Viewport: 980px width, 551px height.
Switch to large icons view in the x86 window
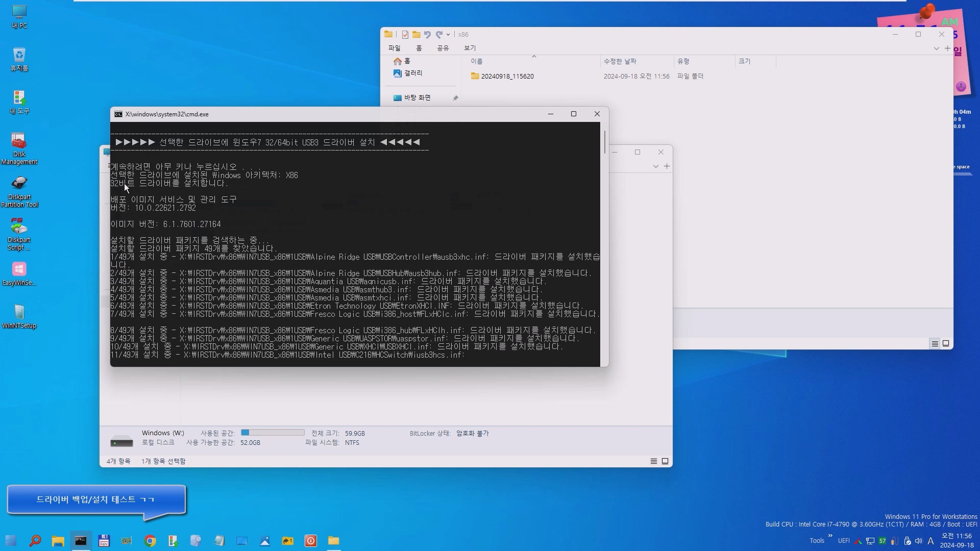click(x=946, y=343)
